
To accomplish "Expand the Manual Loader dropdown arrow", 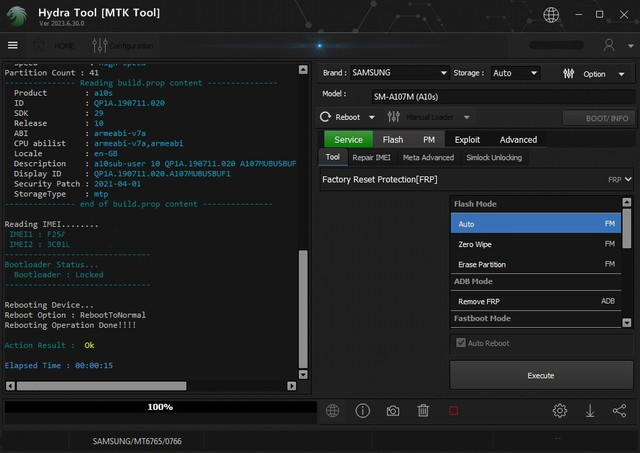I will coord(467,118).
